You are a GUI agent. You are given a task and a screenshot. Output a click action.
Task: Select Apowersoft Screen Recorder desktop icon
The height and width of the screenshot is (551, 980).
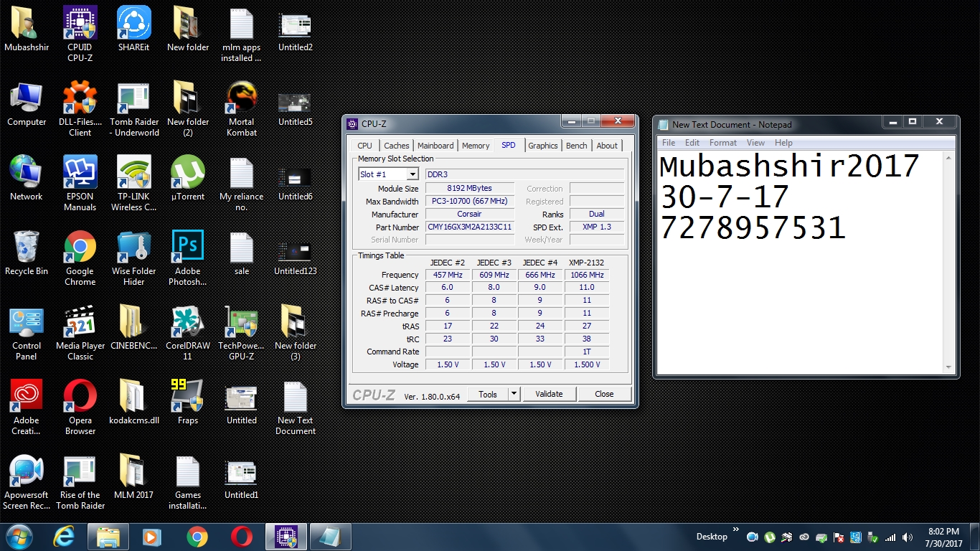[27, 481]
